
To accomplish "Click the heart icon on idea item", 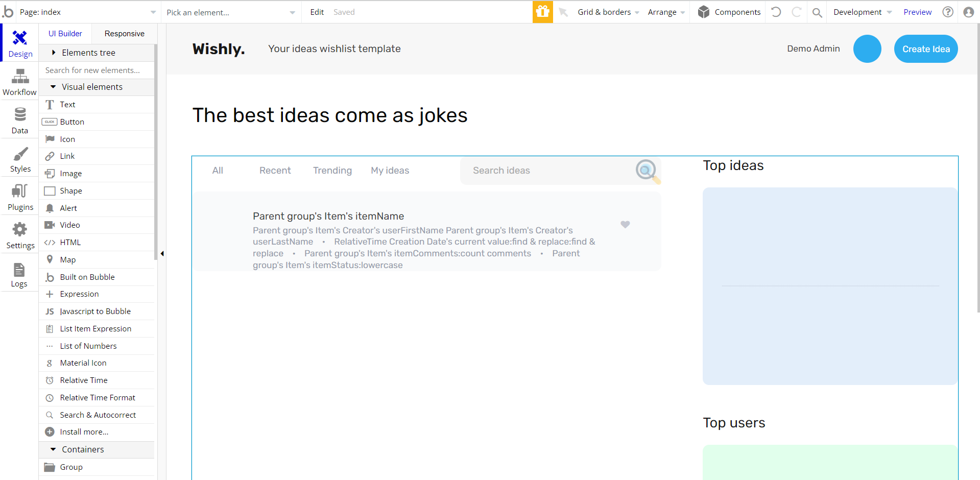I will (x=625, y=224).
